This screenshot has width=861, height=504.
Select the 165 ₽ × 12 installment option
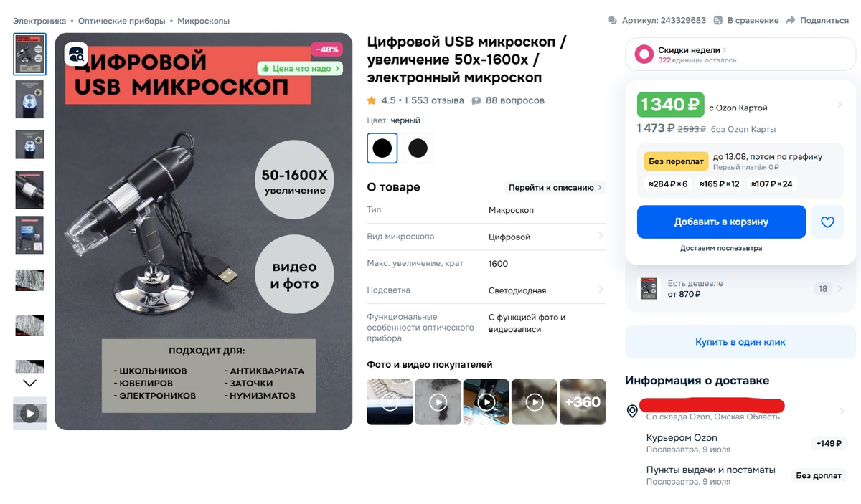(720, 184)
